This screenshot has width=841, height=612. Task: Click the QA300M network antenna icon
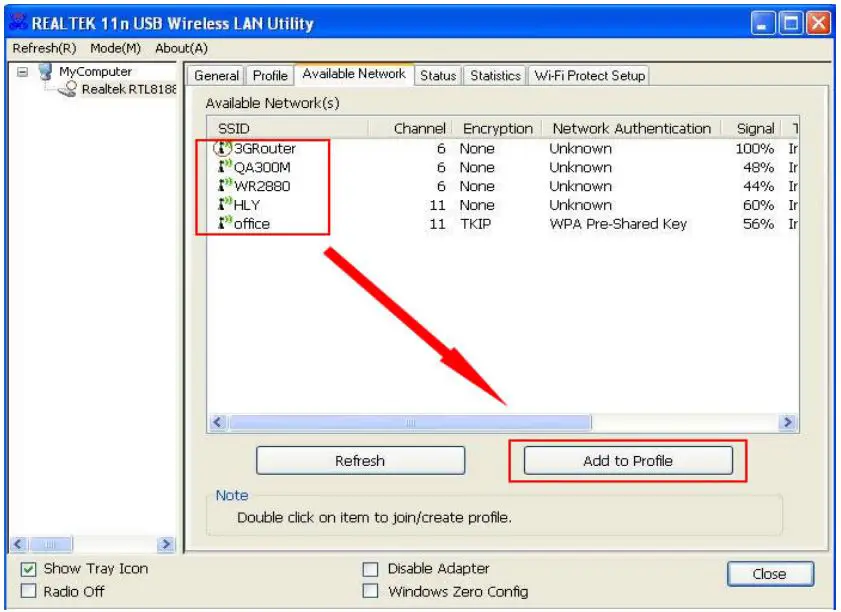point(224,167)
